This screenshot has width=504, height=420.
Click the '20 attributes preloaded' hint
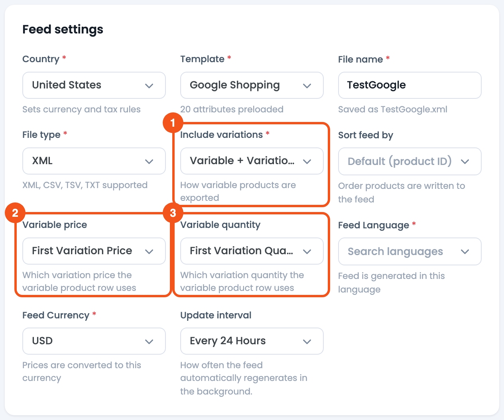(x=232, y=109)
